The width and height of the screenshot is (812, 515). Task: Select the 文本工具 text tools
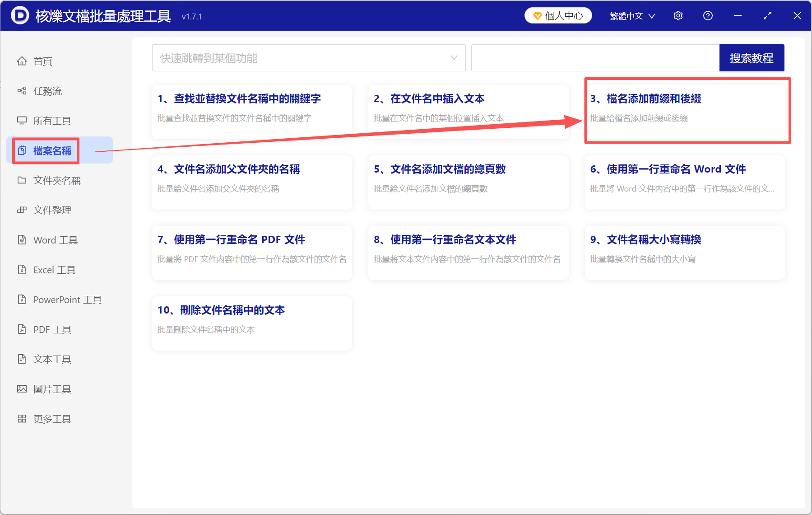point(52,359)
